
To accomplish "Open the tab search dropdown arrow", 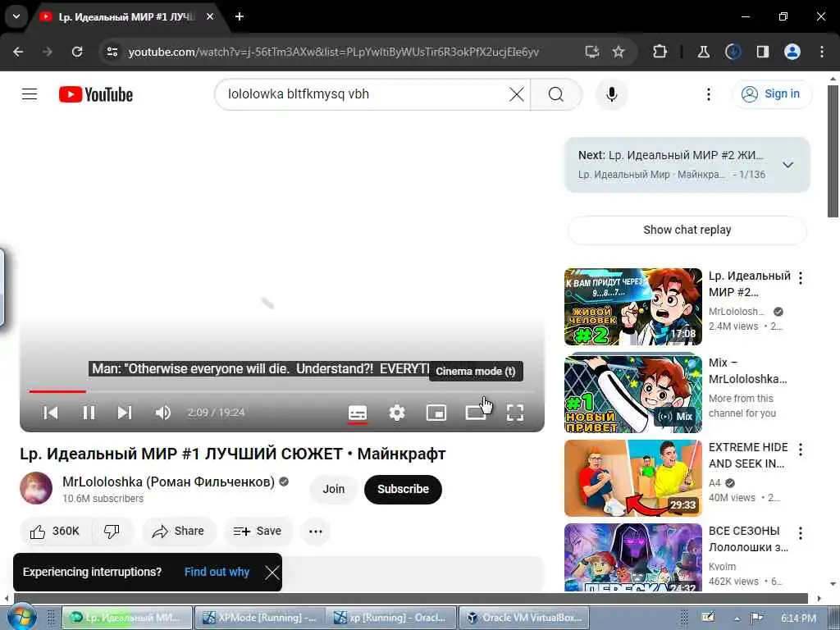I will click(x=16, y=16).
